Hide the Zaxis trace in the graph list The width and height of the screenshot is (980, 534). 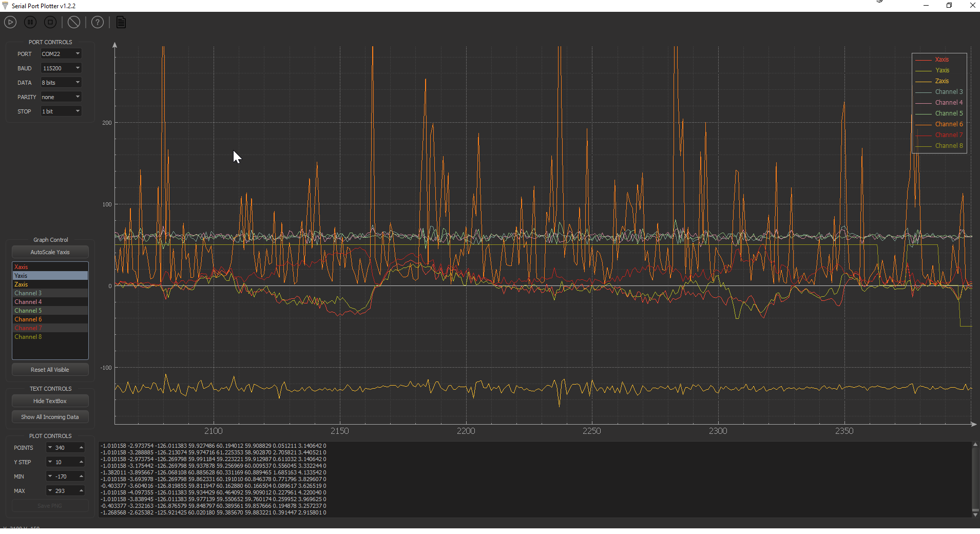(22, 284)
